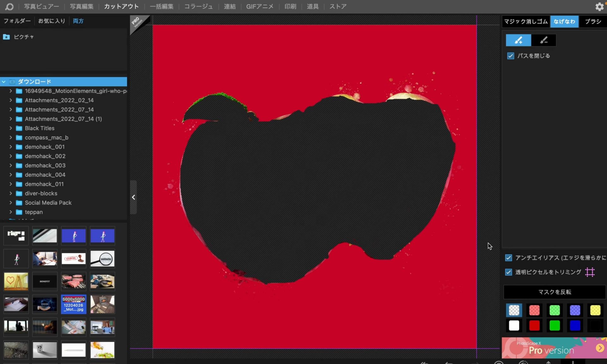The width and height of the screenshot is (607, 364).
Task: Click the Pictures favorite folder icon
Action: [x=6, y=37]
